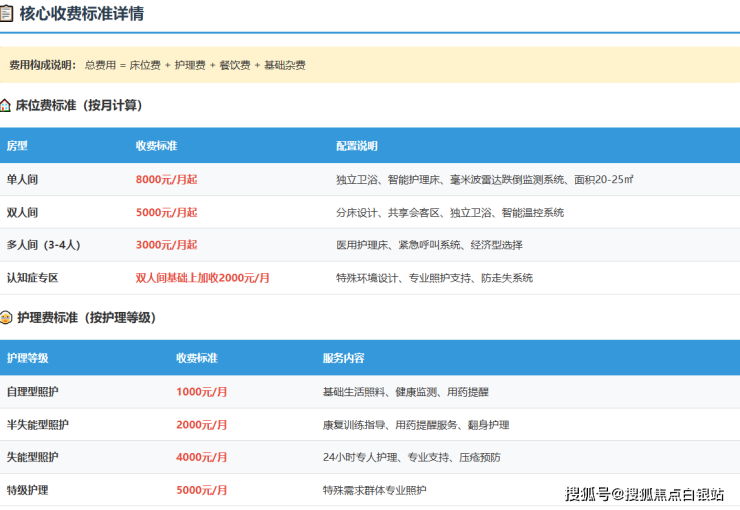Click the 搜狐号@搜狐焦点白银站 watermark
The image size is (740, 510).
[x=644, y=494]
